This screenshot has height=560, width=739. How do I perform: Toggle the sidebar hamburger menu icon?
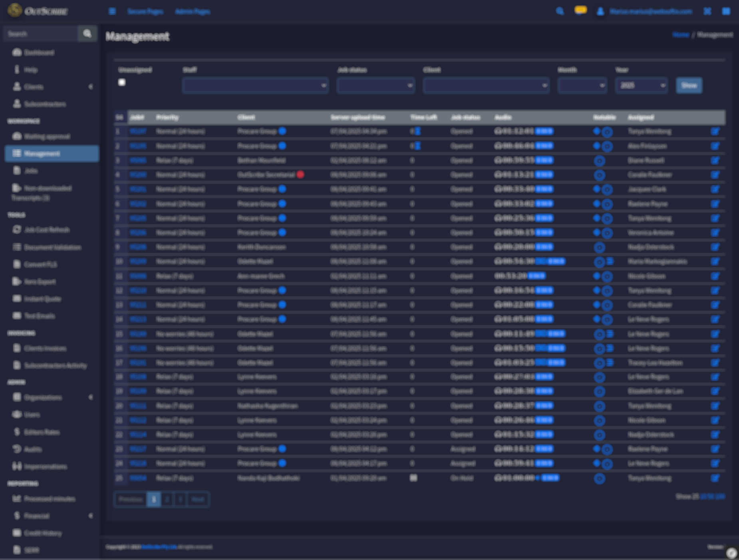click(112, 11)
